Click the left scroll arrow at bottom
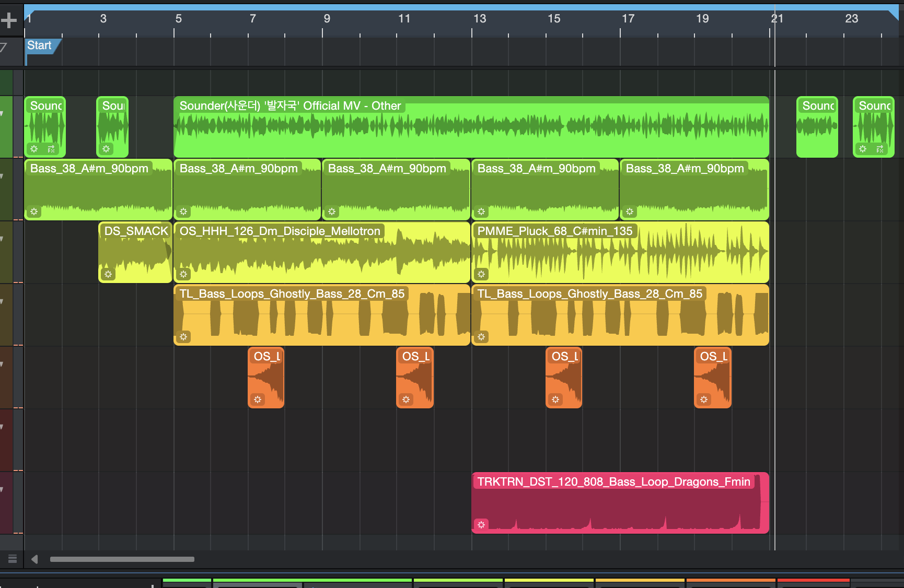This screenshot has height=588, width=904. tap(34, 559)
